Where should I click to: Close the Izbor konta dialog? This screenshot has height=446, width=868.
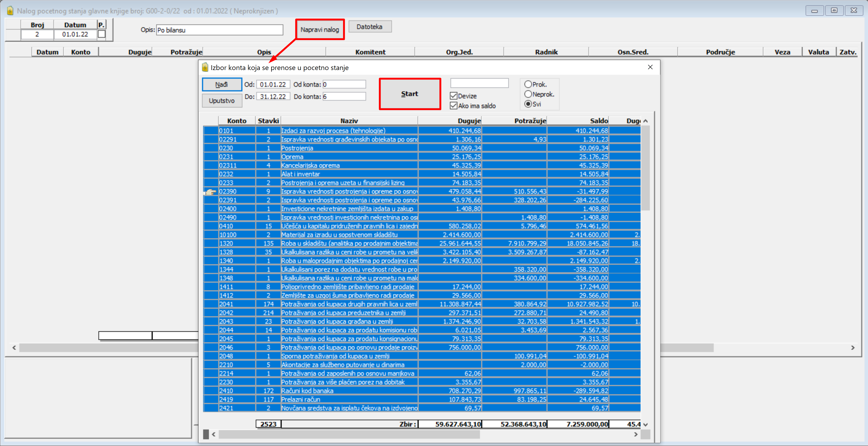point(650,67)
